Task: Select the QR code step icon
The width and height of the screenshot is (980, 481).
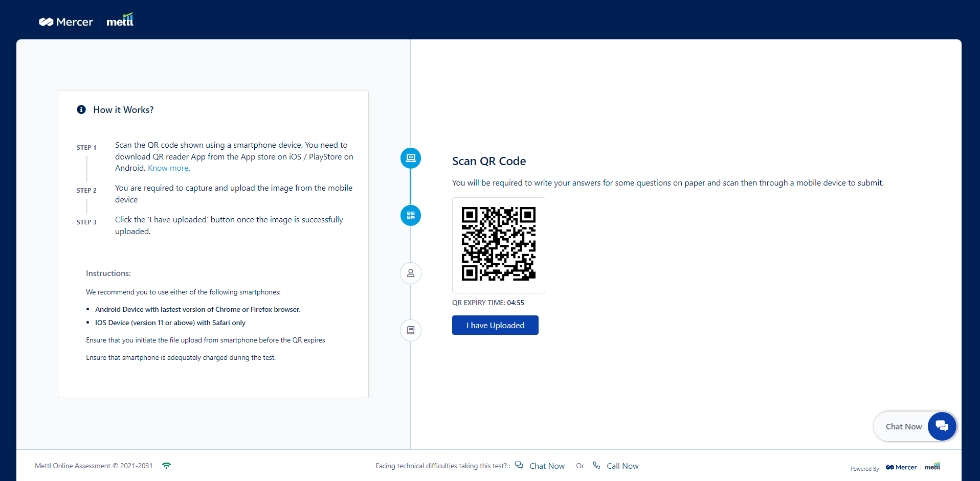Action: point(411,215)
